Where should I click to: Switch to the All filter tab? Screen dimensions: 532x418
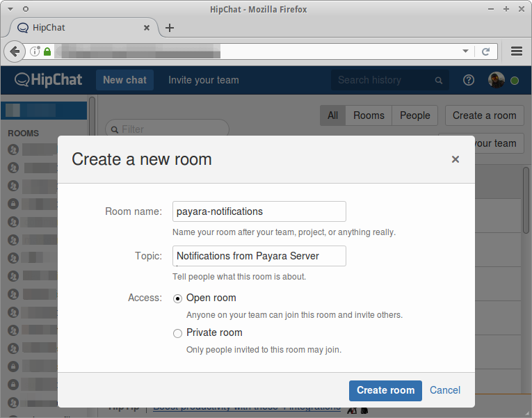[x=333, y=115]
